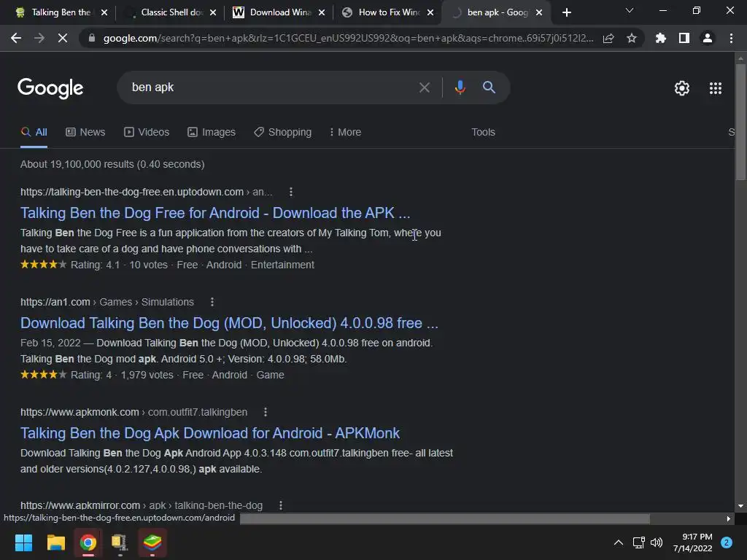Clear the search box text
747x560 pixels.
[424, 87]
